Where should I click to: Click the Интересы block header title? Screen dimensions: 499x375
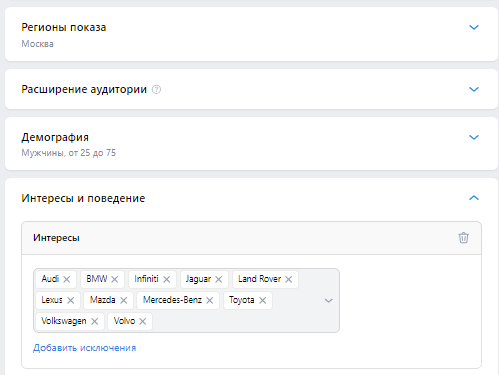[x=56, y=238]
